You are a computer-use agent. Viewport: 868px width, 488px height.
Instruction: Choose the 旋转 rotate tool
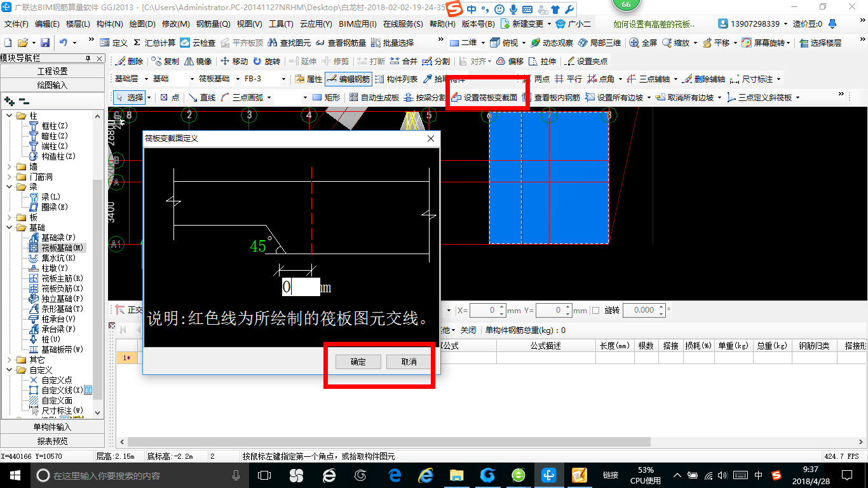pos(266,62)
